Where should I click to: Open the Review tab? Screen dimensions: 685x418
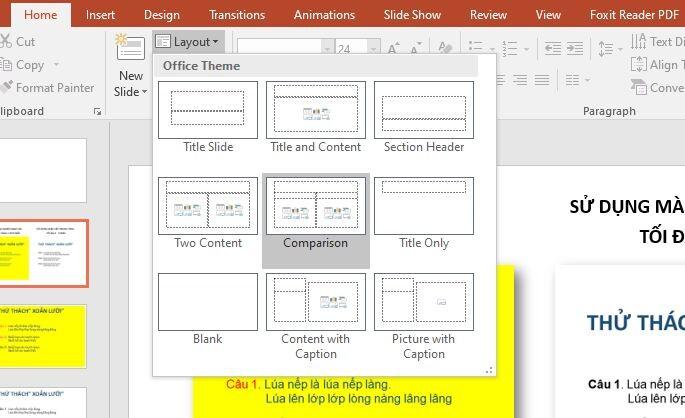[x=488, y=15]
